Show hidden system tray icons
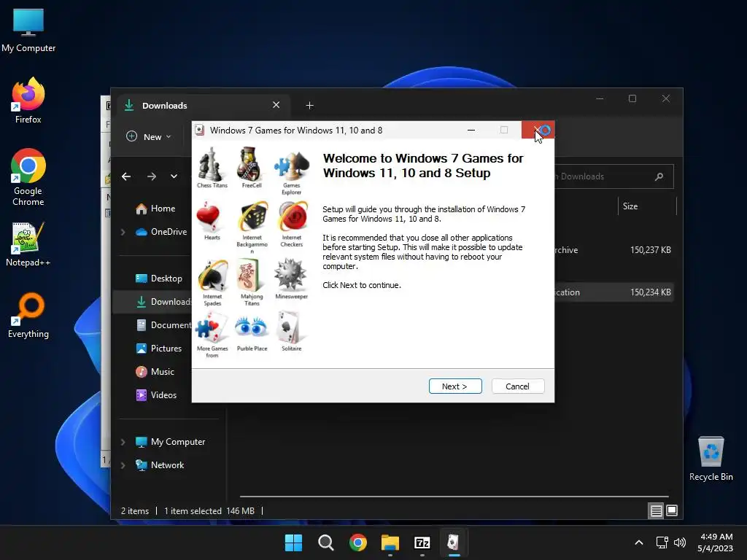This screenshot has height=560, width=747. 639,542
